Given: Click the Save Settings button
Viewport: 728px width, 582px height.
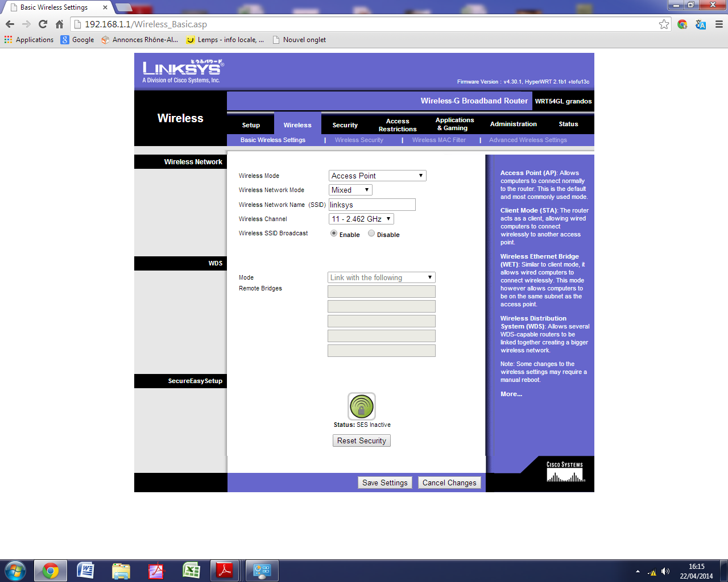Looking at the screenshot, I should tap(385, 483).
